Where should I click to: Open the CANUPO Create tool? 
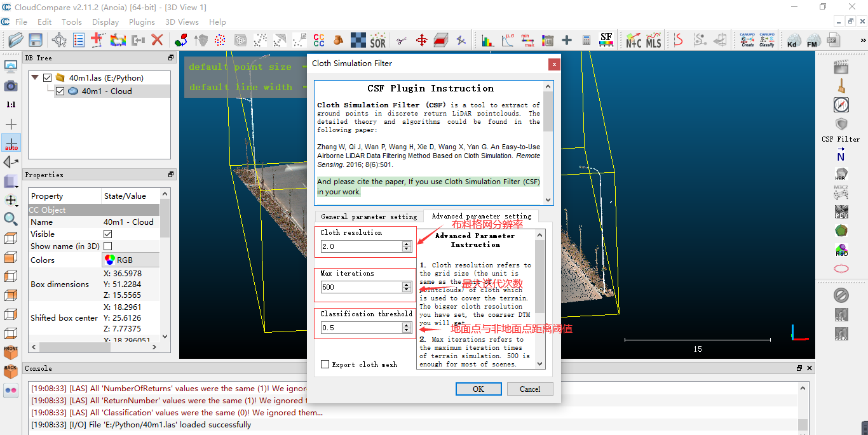pos(747,39)
